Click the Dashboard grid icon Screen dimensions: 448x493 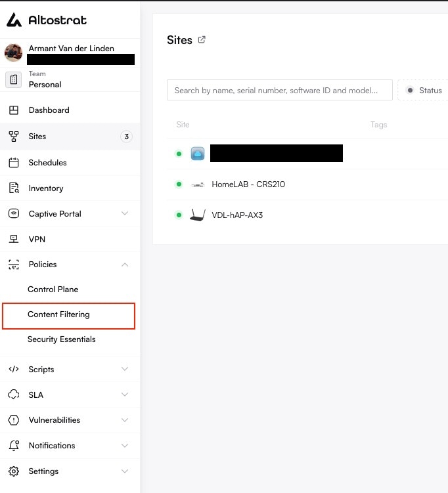(14, 110)
